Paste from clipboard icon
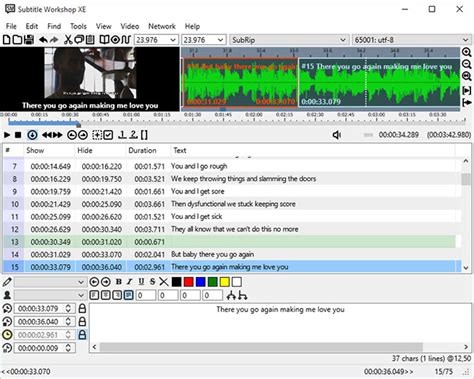Image resolution: width=474 pixels, height=379 pixels. click(90, 40)
